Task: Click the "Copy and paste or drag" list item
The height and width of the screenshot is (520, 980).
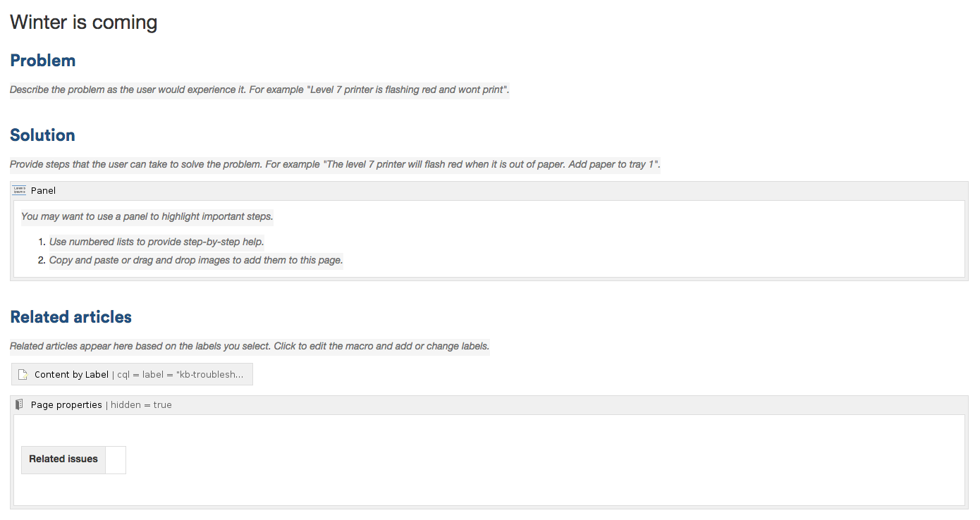Action: (195, 260)
